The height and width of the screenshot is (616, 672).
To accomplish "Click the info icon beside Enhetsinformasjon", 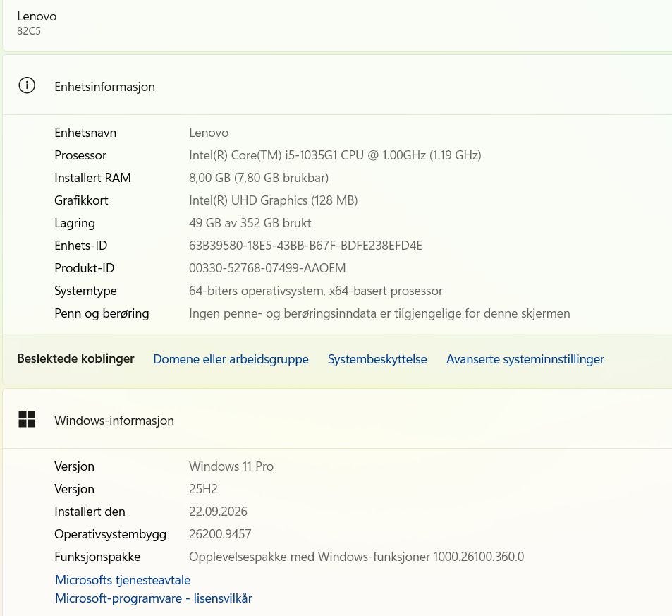I will tap(27, 85).
